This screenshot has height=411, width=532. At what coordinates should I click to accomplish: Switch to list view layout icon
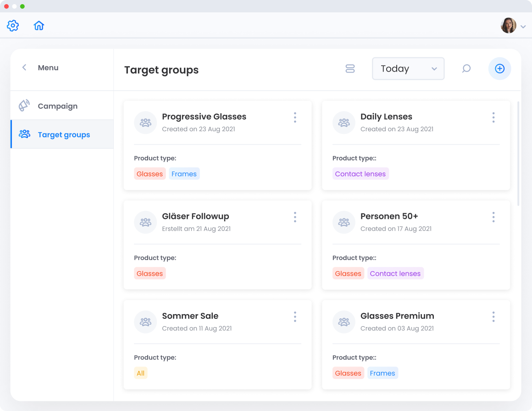tap(350, 69)
